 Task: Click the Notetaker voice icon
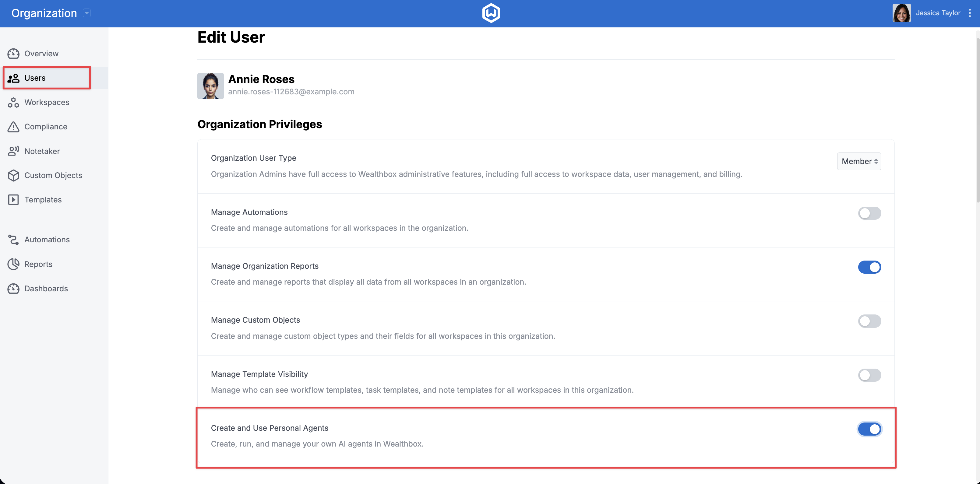coord(13,151)
